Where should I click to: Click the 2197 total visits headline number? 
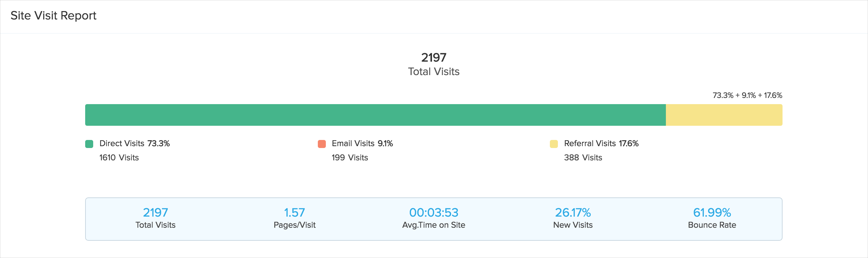[434, 58]
